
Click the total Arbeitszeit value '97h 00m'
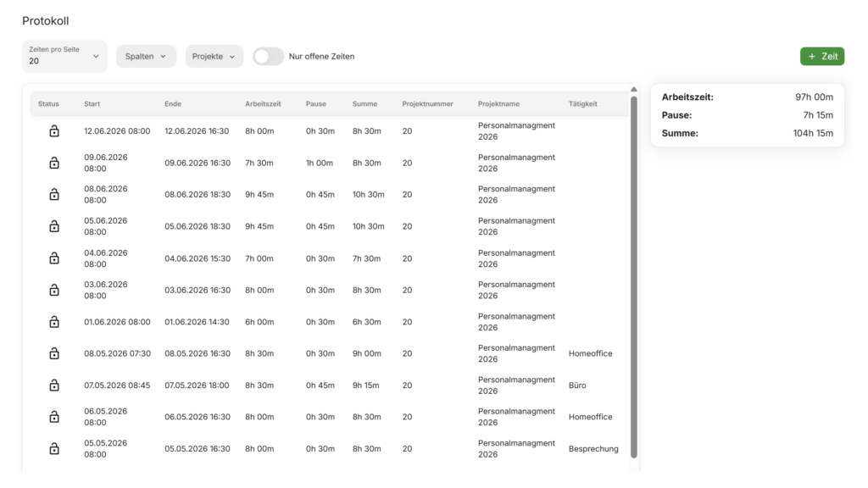(x=815, y=97)
